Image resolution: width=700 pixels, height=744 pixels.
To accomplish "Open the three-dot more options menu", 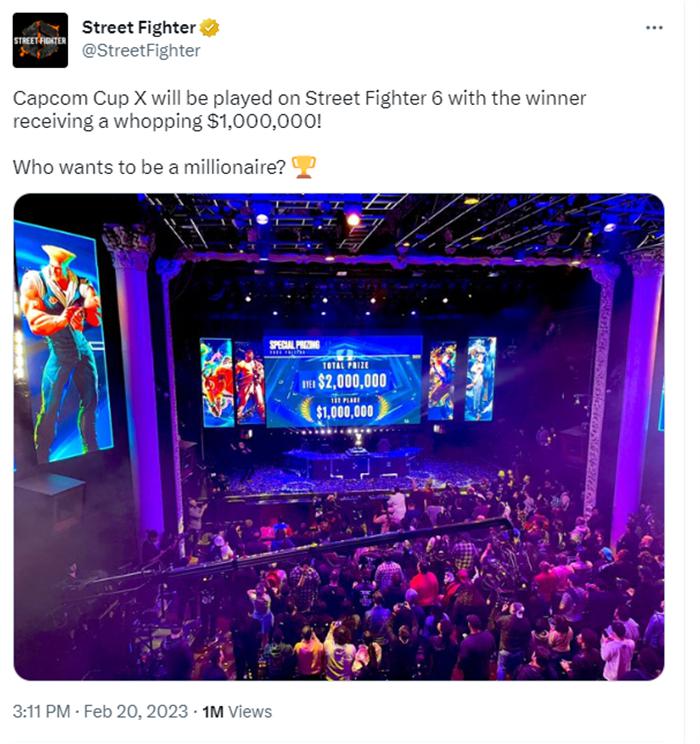I will point(654,28).
